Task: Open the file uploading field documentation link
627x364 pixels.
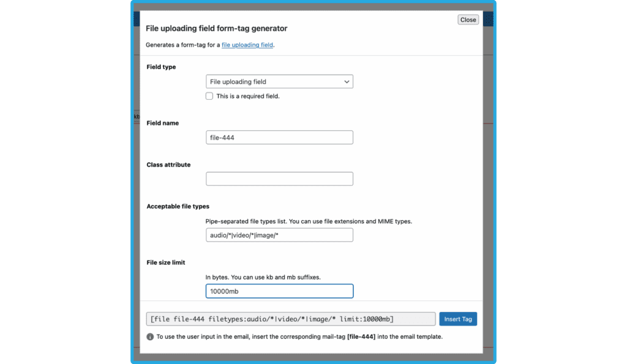Action: (x=247, y=45)
